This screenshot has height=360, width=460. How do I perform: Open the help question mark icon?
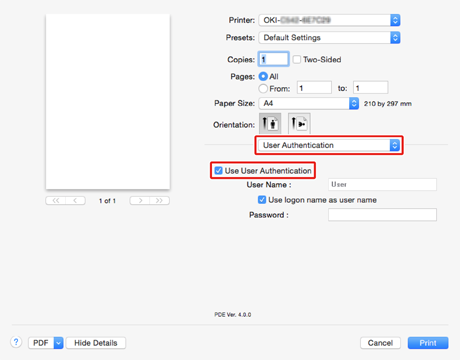[x=16, y=342]
